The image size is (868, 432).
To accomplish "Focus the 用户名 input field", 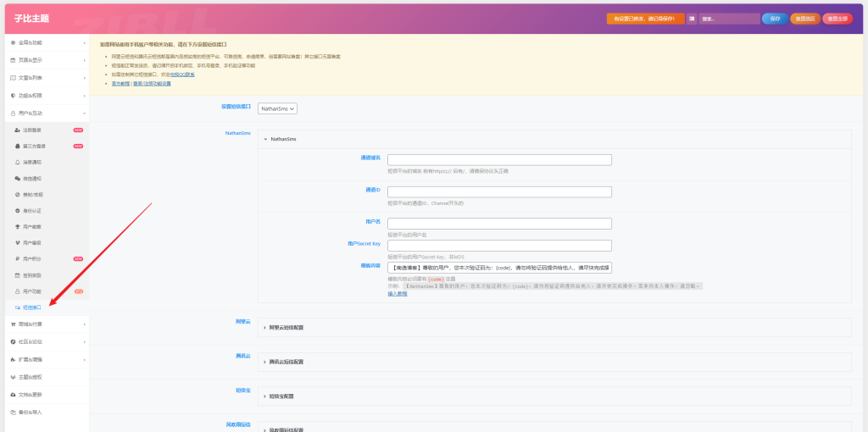I will click(499, 224).
